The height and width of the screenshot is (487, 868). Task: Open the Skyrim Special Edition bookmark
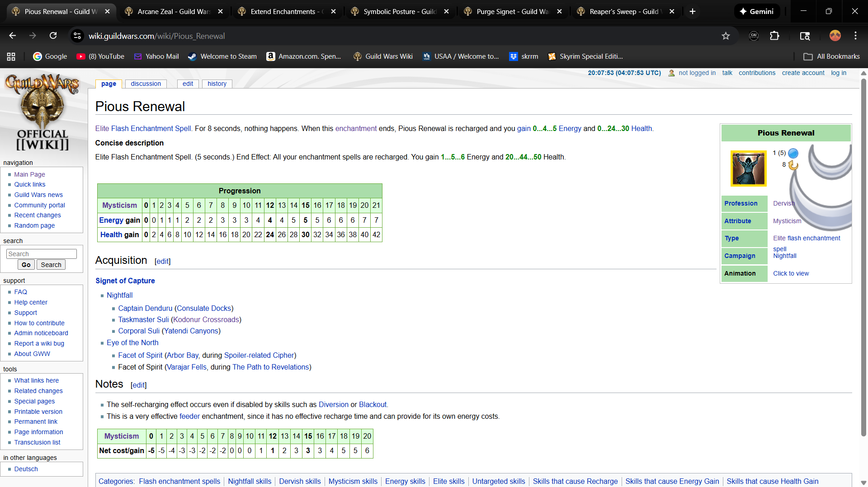[585, 56]
